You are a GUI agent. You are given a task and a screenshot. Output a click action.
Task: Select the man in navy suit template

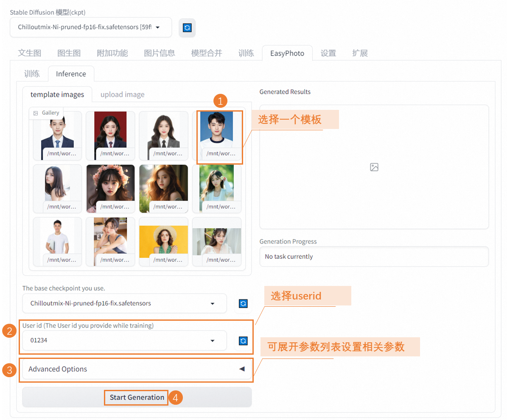pyautogui.click(x=58, y=135)
